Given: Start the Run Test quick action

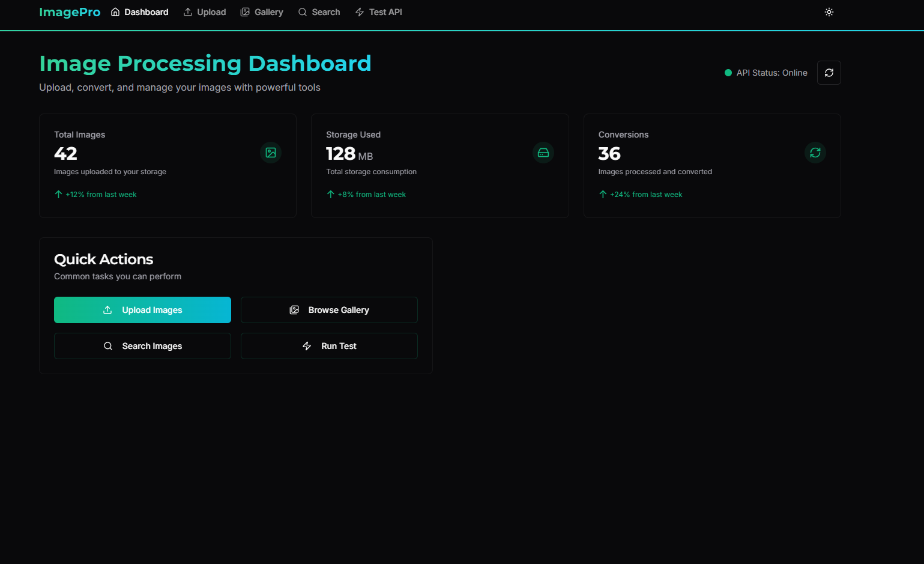Looking at the screenshot, I should [329, 346].
